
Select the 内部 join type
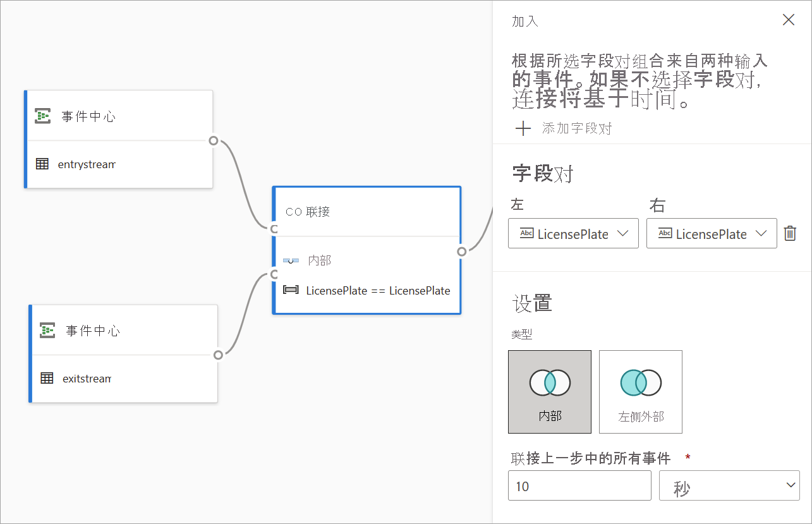(x=549, y=391)
